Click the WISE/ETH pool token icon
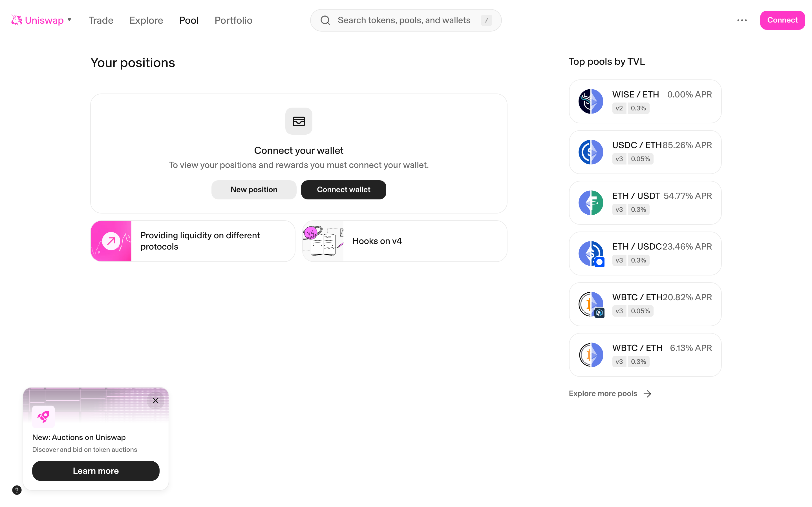Viewport: 812px width, 507px height. 591,101
